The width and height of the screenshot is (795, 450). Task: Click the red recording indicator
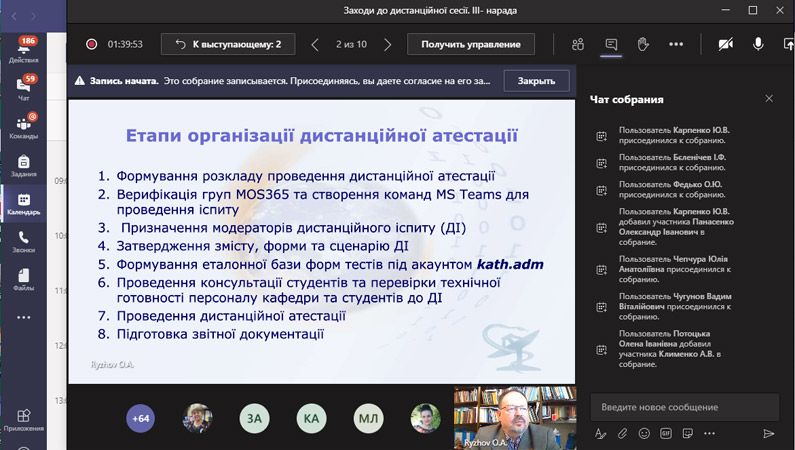coord(91,44)
